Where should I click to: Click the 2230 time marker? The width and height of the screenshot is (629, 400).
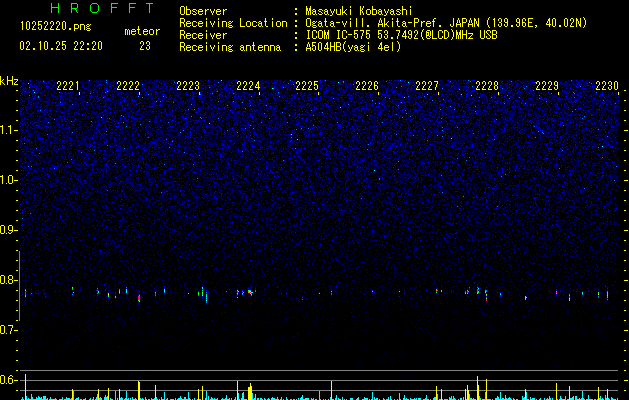pos(607,86)
